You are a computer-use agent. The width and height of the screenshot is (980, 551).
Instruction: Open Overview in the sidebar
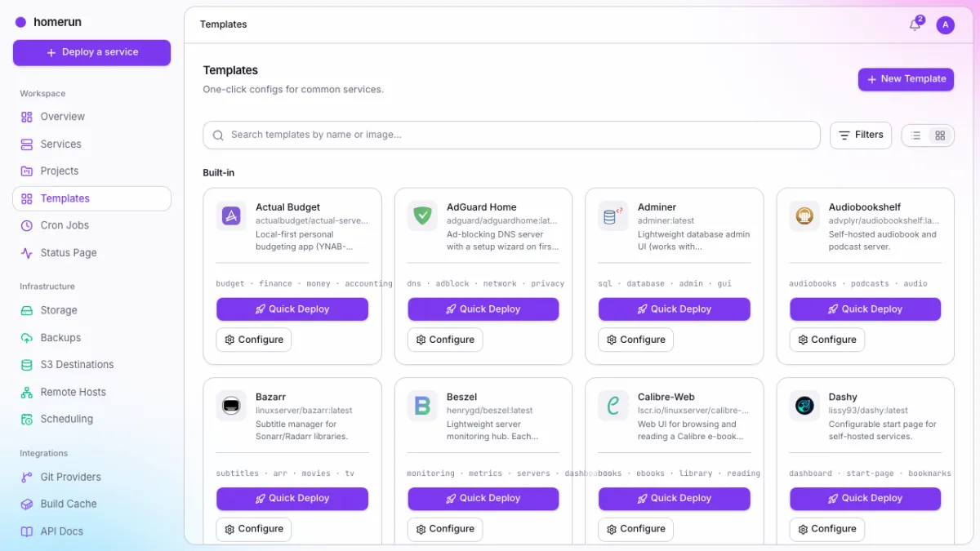click(x=91, y=117)
